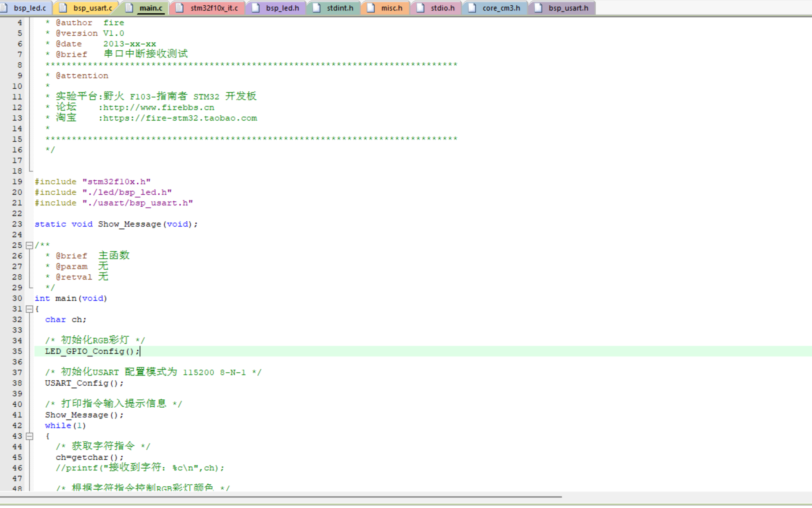The height and width of the screenshot is (508, 812).
Task: Click line number 19 in the gutter
Action: pyautogui.click(x=17, y=182)
